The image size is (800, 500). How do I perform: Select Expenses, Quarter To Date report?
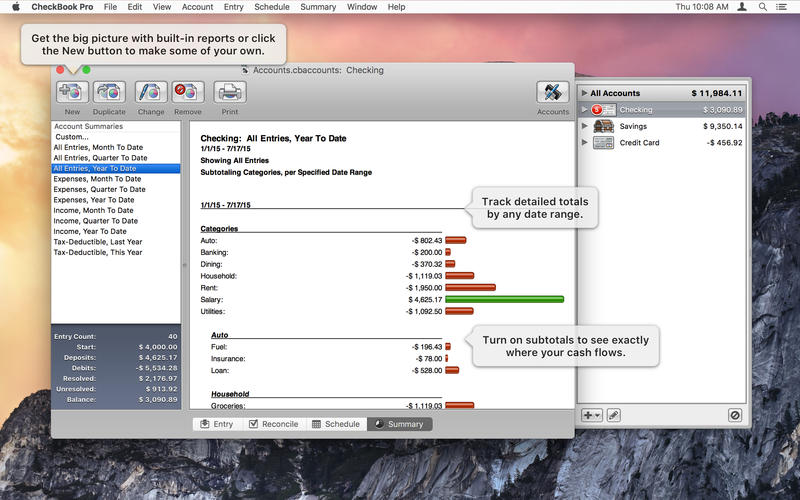pos(116,189)
